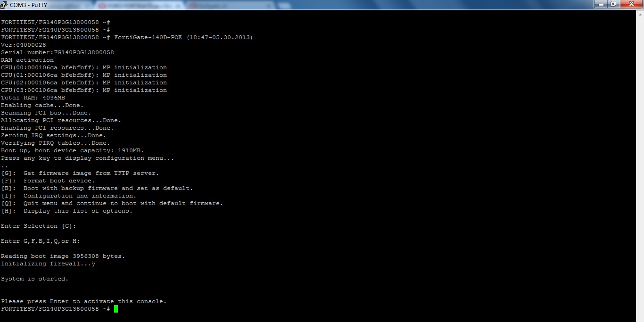Click 'Please press Enter to activate this console.' line
Image resolution: width=644 pixels, height=322 pixels.
pos(84,301)
